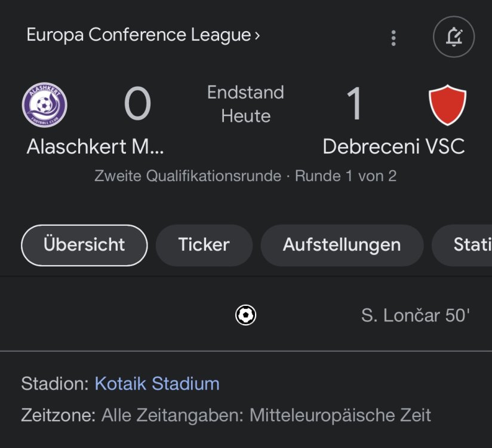
Task: Open the Kotaik Stadium link
Action: [157, 383]
